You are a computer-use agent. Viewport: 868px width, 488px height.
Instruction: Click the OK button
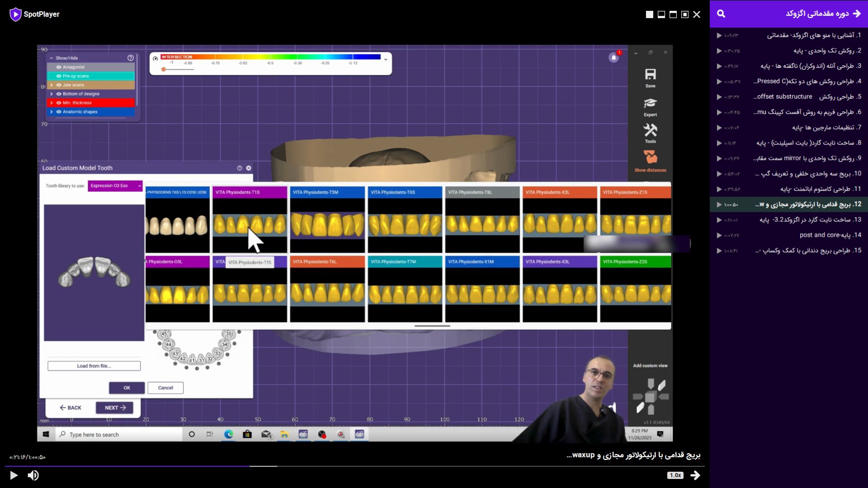pos(127,388)
